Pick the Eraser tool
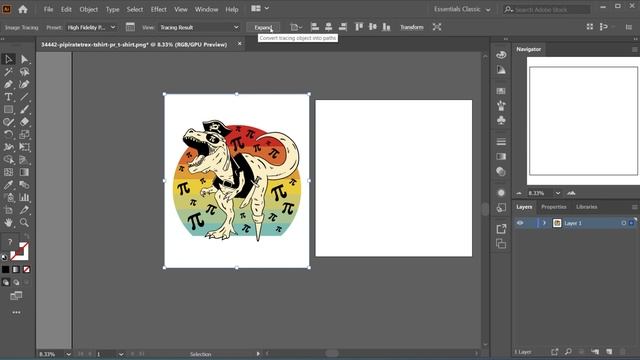 pyautogui.click(x=24, y=122)
